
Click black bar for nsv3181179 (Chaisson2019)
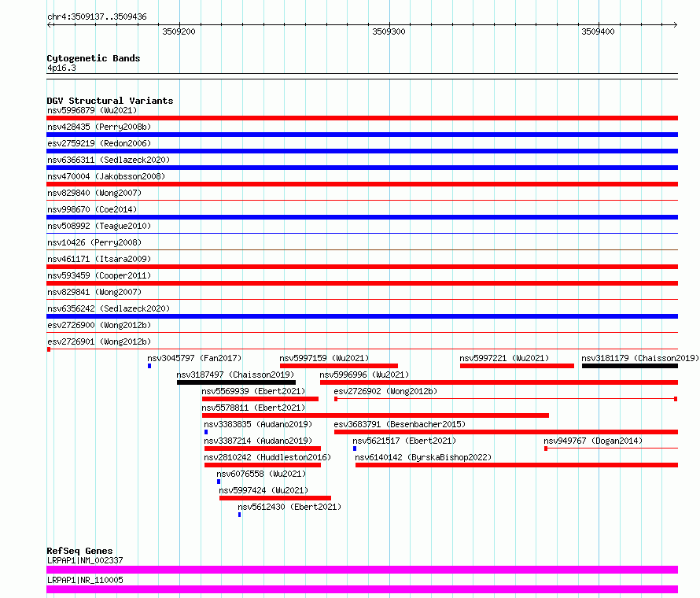coord(630,366)
